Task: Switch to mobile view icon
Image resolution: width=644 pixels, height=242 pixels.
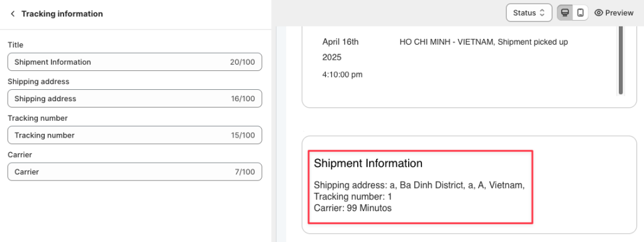Action: [x=580, y=13]
